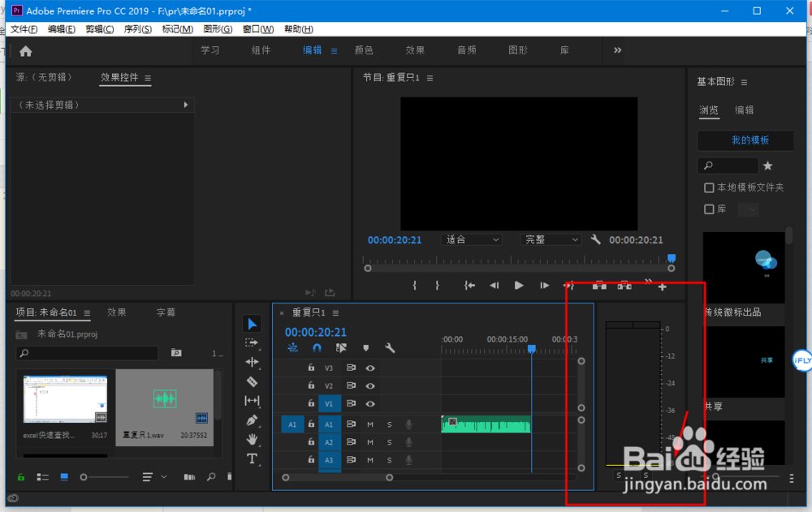Open 效果控件 panel menu

[148, 78]
